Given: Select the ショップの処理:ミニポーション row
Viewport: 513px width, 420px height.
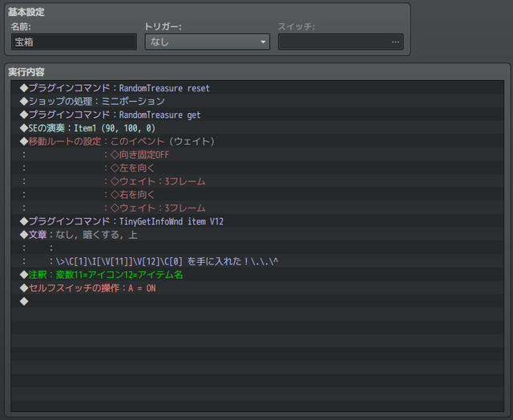Looking at the screenshot, I should [257, 102].
